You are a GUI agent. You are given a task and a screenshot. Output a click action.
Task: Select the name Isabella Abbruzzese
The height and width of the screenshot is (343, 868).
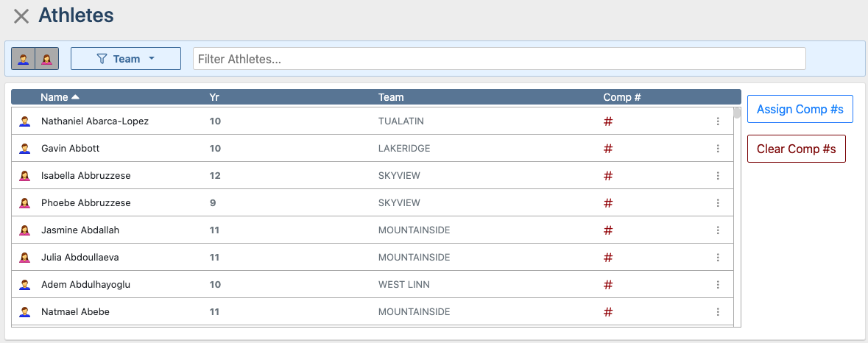click(x=86, y=176)
